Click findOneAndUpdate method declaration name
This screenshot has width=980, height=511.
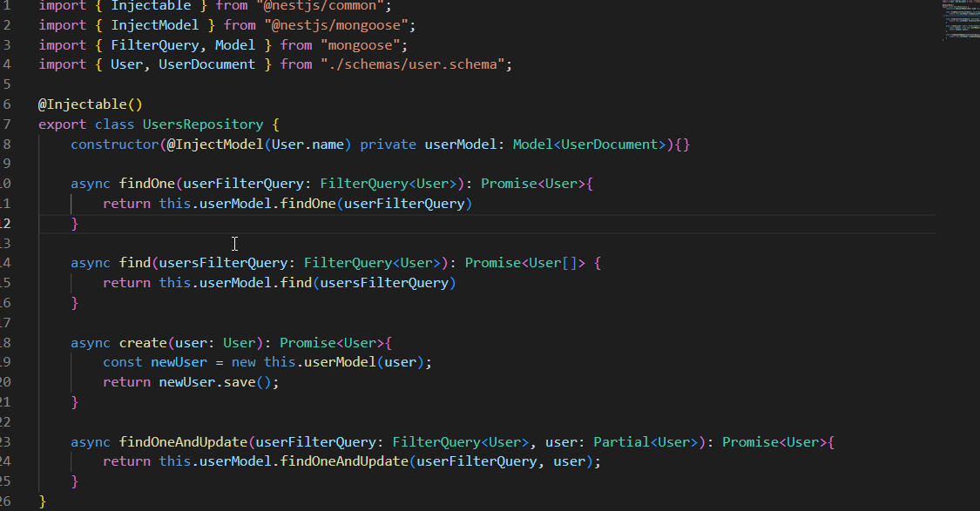click(x=183, y=442)
